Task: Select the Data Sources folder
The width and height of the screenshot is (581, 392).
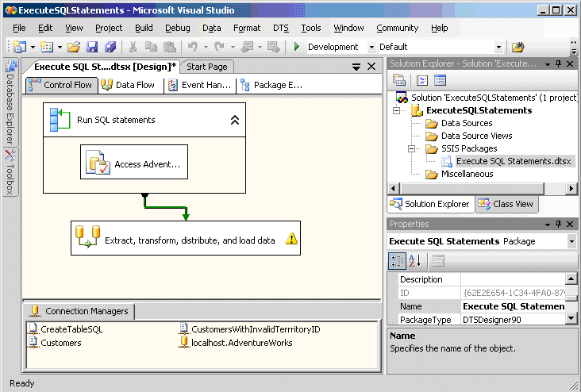Action: tap(467, 123)
